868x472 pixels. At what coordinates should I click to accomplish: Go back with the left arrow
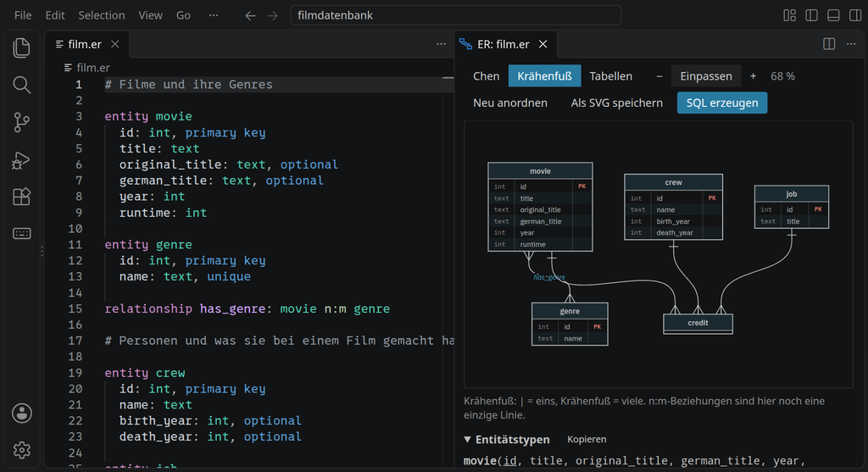pyautogui.click(x=250, y=15)
